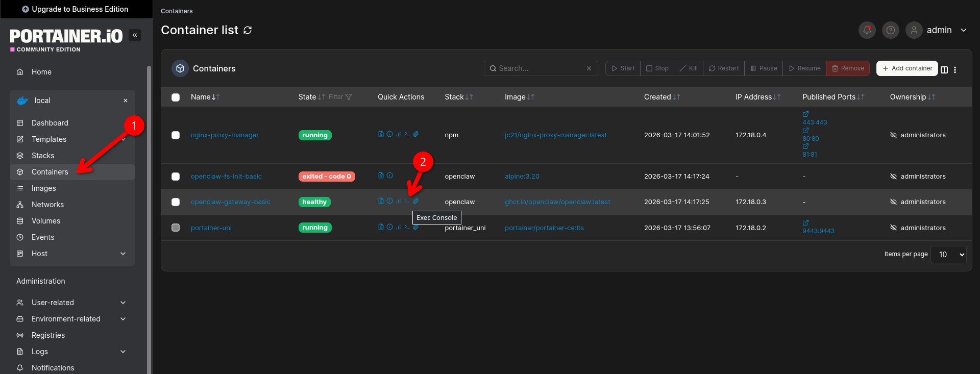Clear the search field with X

tap(589, 68)
